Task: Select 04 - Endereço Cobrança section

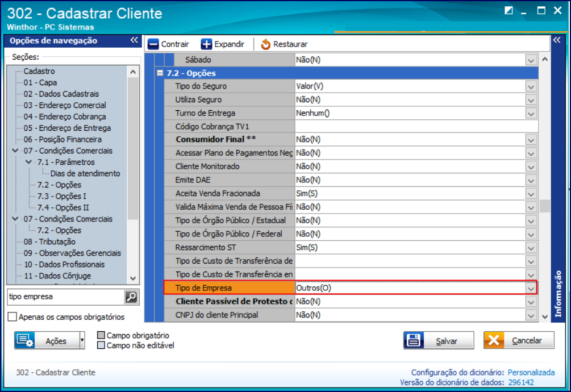Action: click(64, 117)
